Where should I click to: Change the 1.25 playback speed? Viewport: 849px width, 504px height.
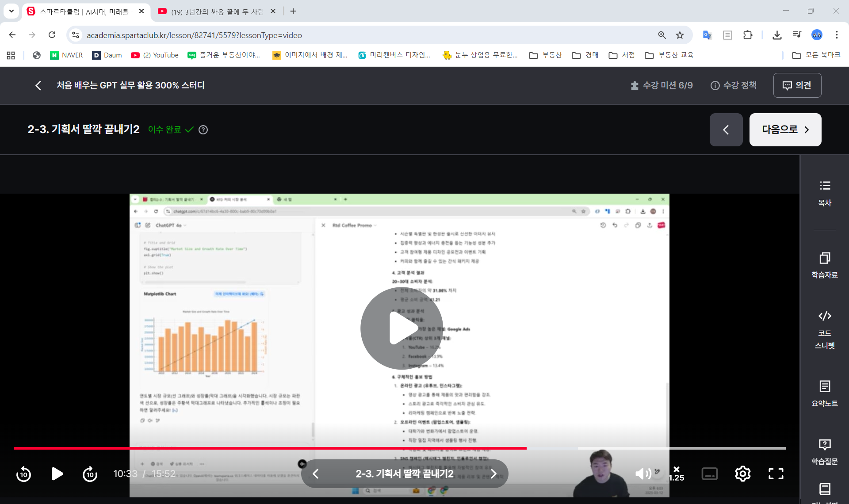pyautogui.click(x=677, y=474)
